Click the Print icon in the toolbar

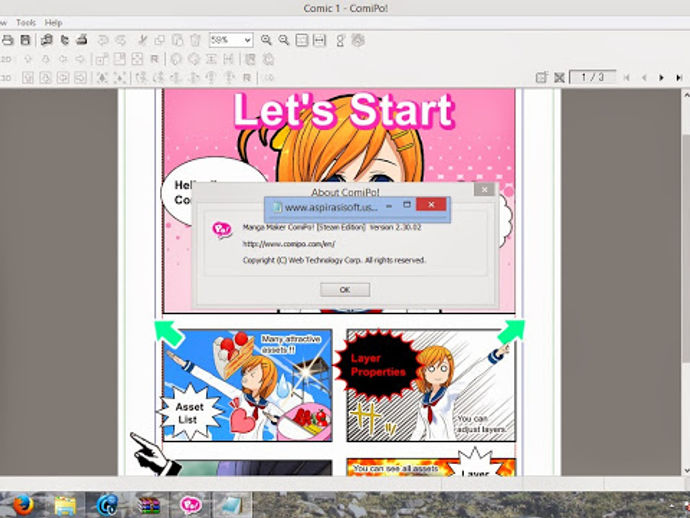click(x=7, y=40)
